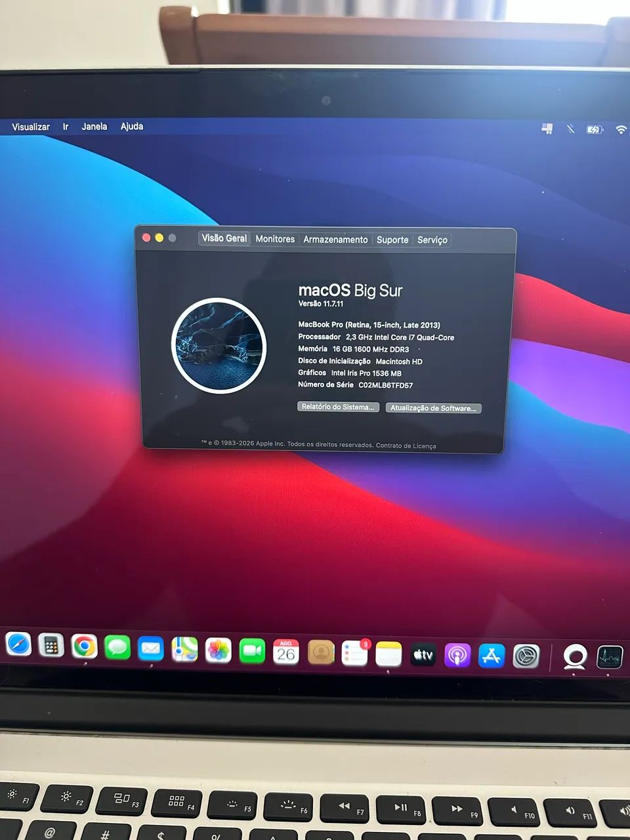This screenshot has height=840, width=630.
Task: Open Reminders with the badge in Dock
Action: click(x=355, y=653)
